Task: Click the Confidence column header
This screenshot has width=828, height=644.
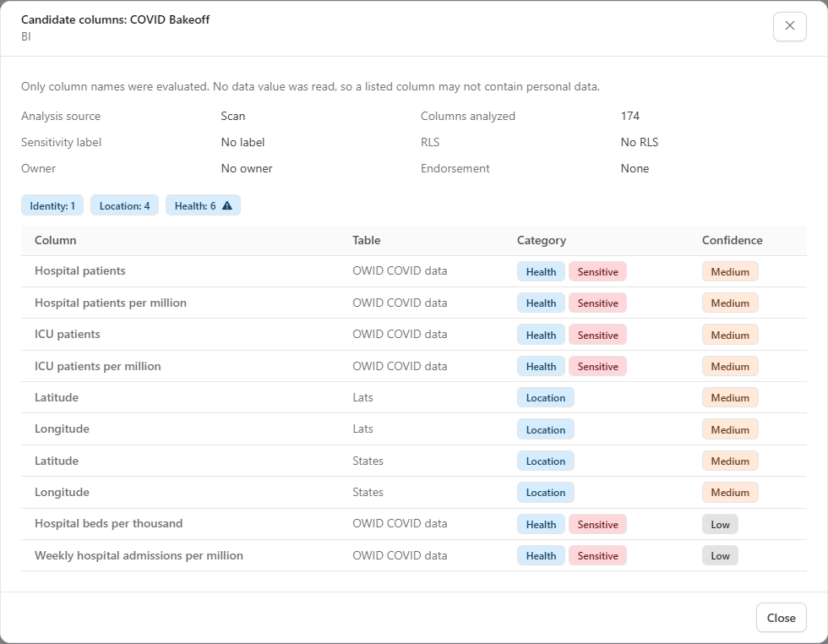Action: coord(732,240)
